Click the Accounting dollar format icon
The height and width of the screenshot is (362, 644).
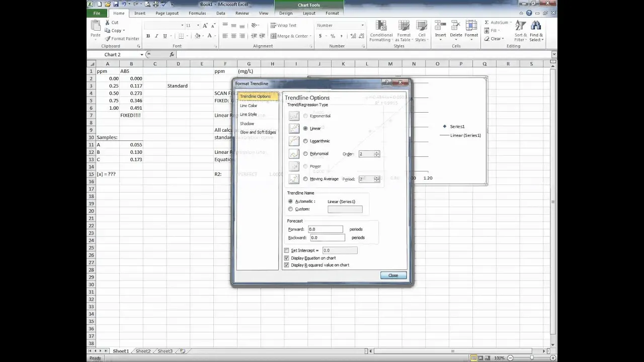[x=320, y=36]
